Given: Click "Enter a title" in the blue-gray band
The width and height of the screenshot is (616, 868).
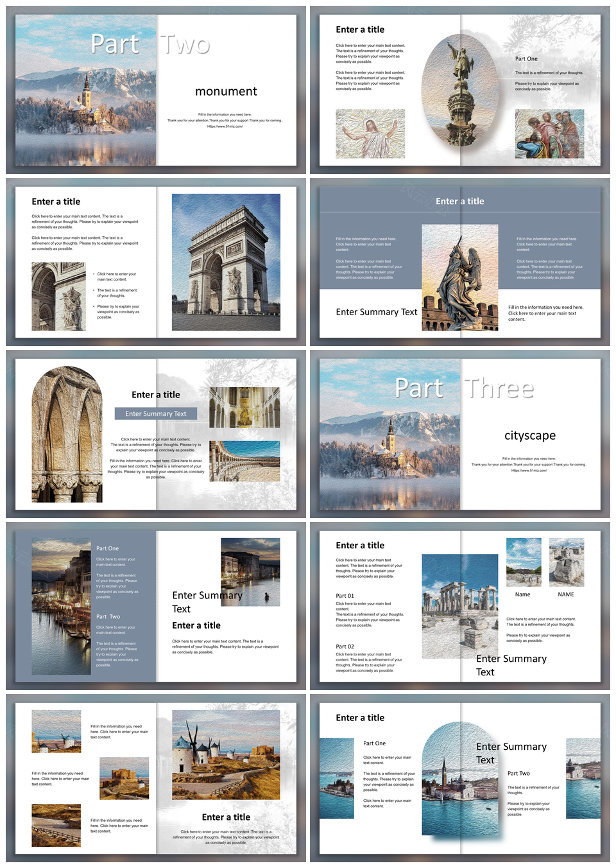Looking at the screenshot, I should pos(460,201).
